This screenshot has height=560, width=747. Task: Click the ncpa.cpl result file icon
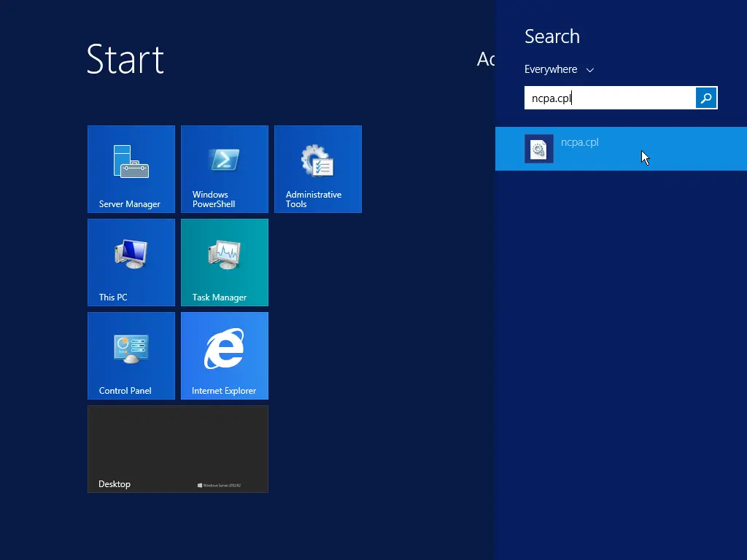(538, 149)
